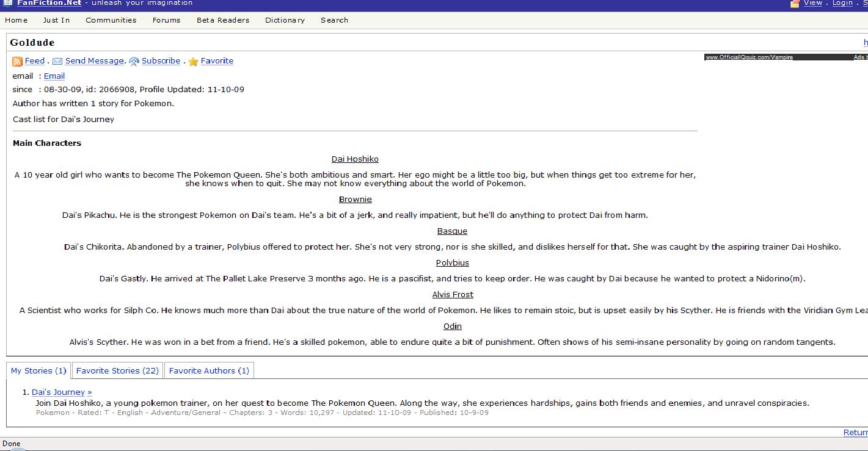Add author via Favorite link
This screenshot has height=451, width=868.
tap(217, 61)
